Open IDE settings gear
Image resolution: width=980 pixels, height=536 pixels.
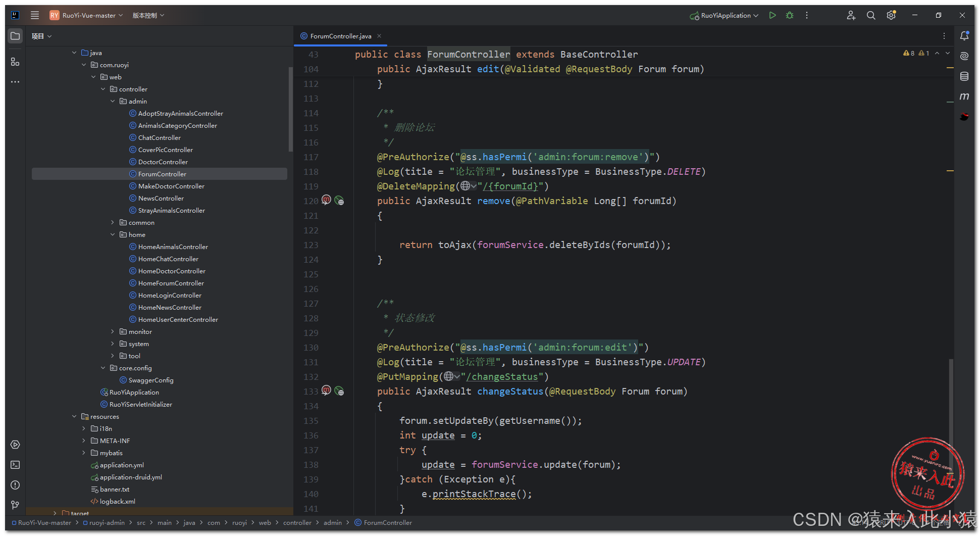click(x=891, y=15)
